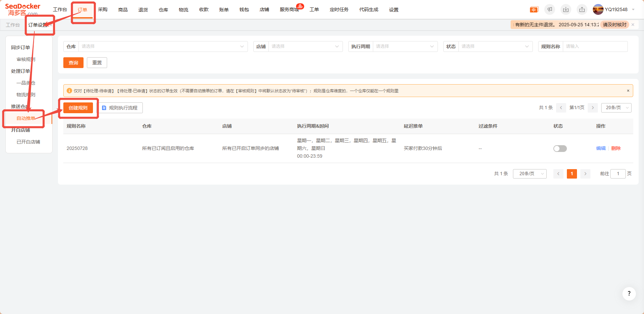Viewport: 644px width, 314px height.
Task: Click the 重置 button
Action: coord(97,63)
